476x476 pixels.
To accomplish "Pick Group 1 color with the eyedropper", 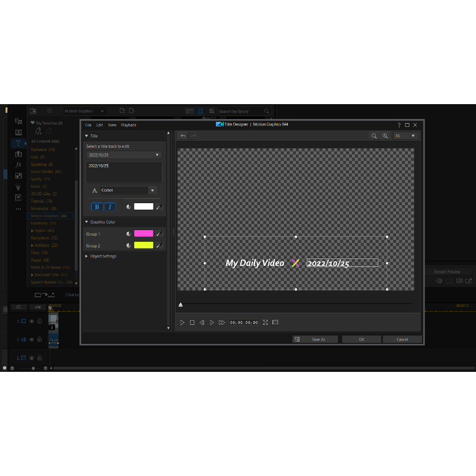I will pos(159,234).
